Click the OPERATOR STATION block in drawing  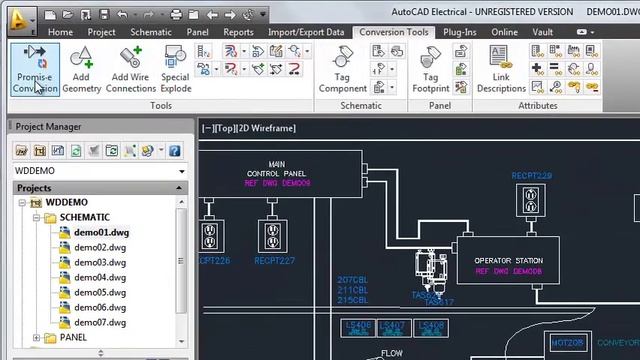pyautogui.click(x=508, y=260)
